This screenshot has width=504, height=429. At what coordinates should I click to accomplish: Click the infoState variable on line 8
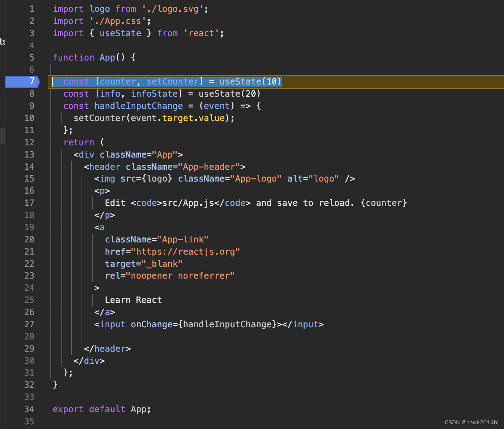(154, 94)
